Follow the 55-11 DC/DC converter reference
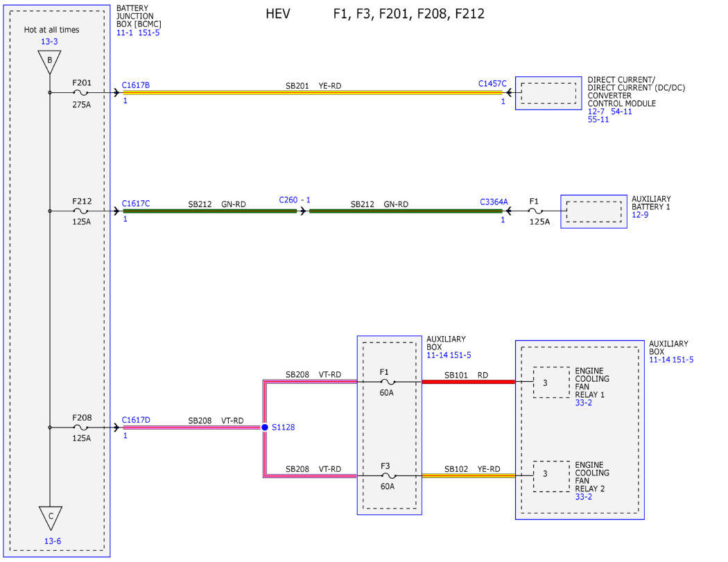 click(598, 119)
